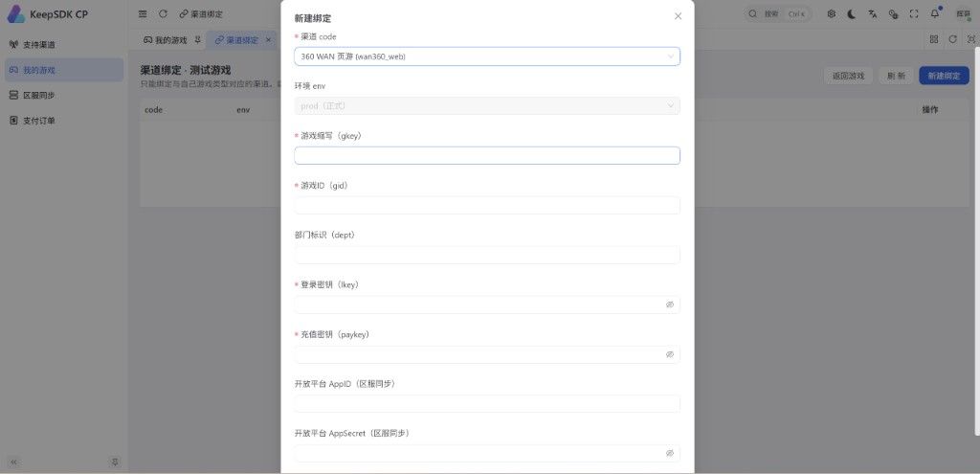Close the 新建绑定 dialog
Viewport: 980px width, 474px height.
[x=679, y=16]
